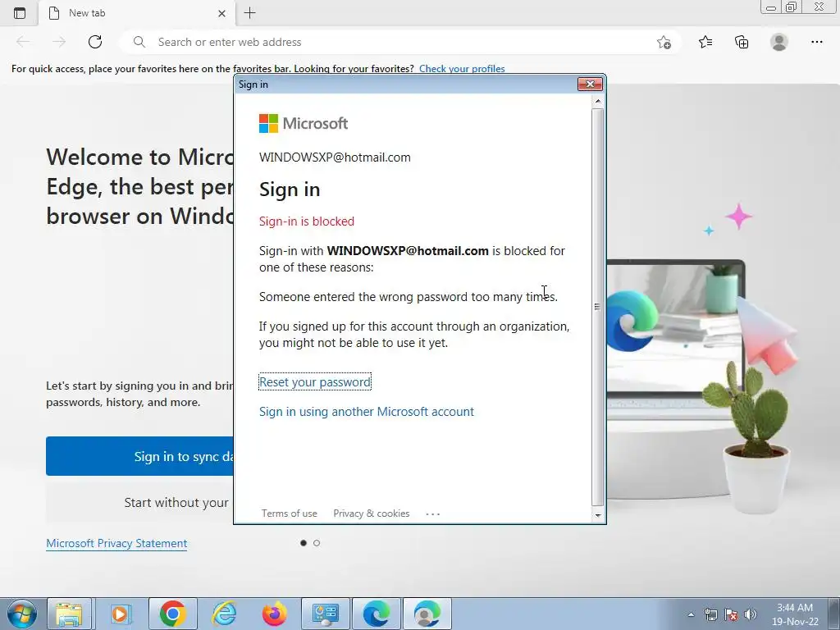Click Start without your data button
The width and height of the screenshot is (840, 630).
(x=139, y=503)
